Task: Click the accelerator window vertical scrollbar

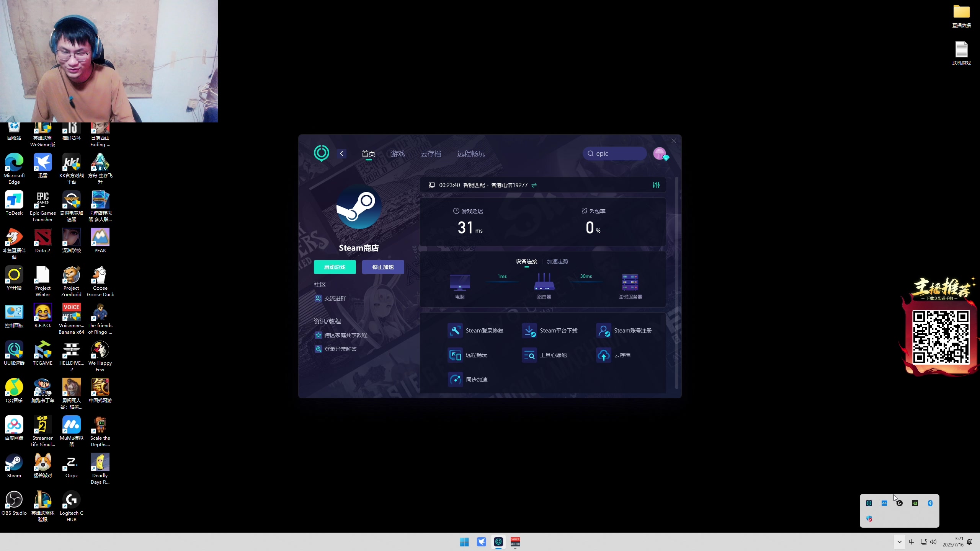Action: coord(677,283)
